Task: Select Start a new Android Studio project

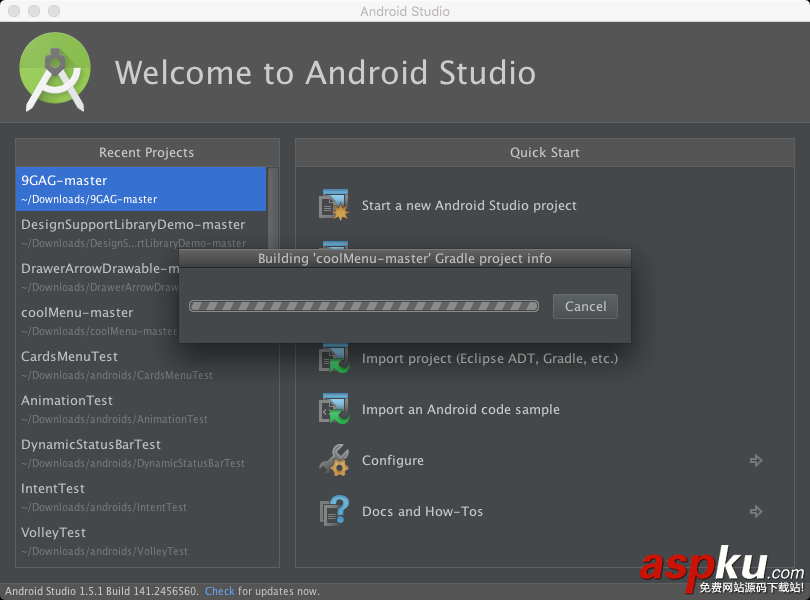Action: [469, 205]
